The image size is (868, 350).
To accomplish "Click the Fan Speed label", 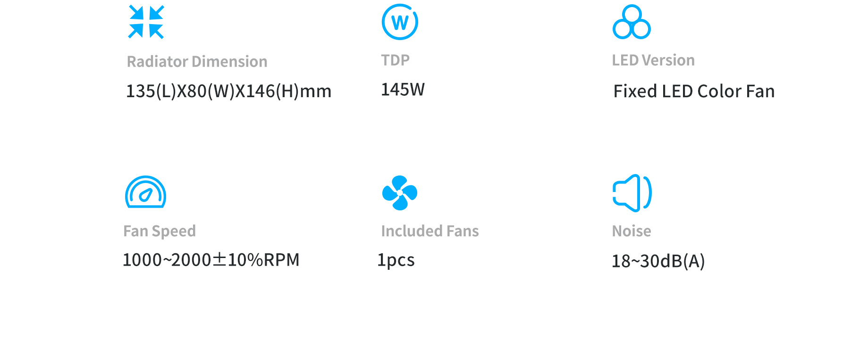I will [160, 231].
